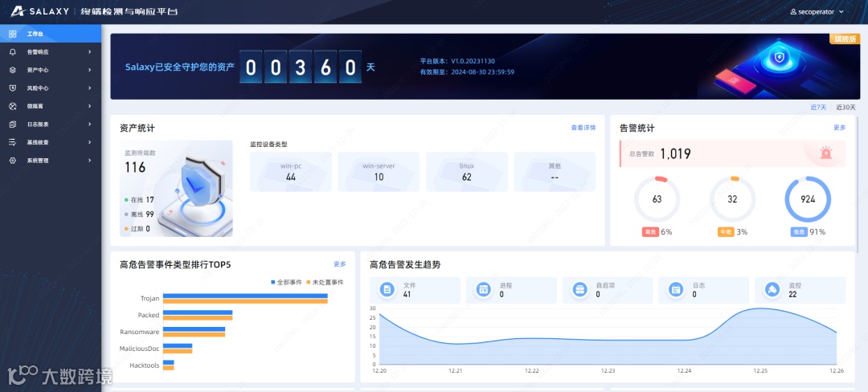
Task: Click the 微隔离 sidebar icon
Action: [x=13, y=106]
